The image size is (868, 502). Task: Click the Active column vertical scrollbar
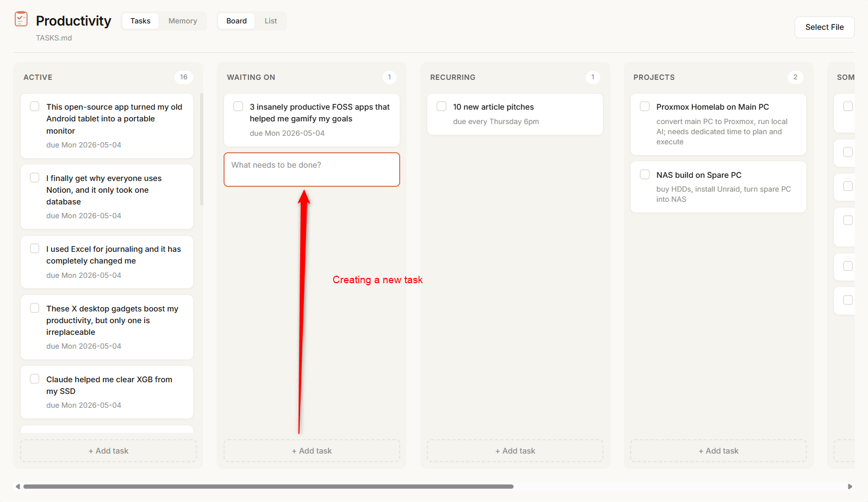coord(202,149)
